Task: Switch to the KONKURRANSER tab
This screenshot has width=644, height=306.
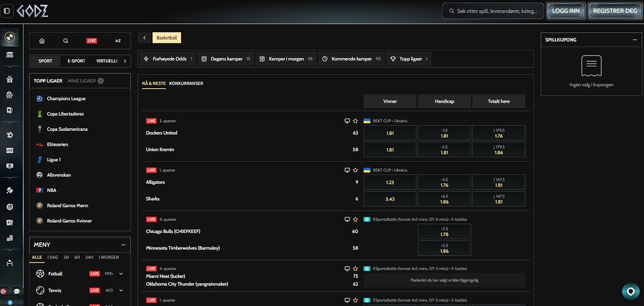Action: [186, 84]
